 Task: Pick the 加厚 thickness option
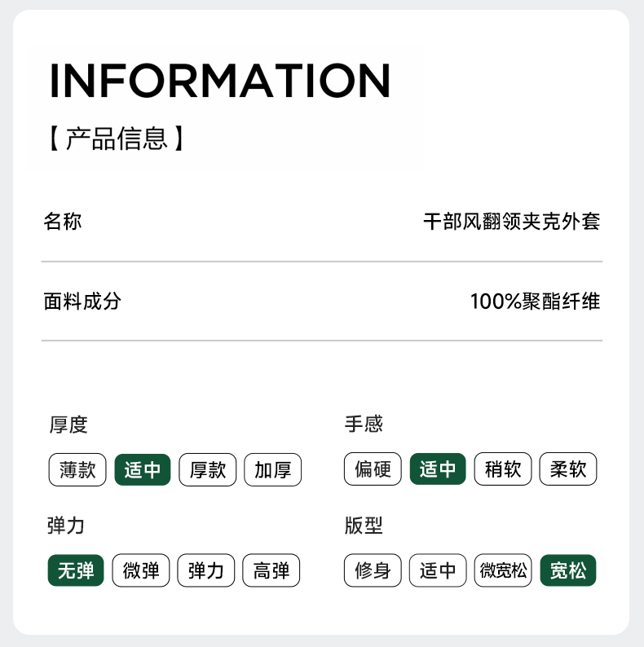click(272, 469)
